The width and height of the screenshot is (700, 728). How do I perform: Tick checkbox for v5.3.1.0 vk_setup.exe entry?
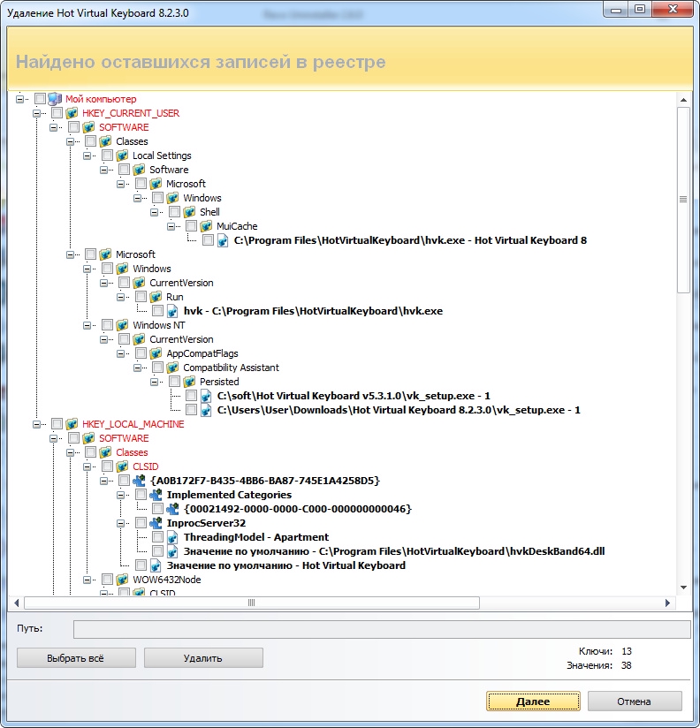click(192, 396)
